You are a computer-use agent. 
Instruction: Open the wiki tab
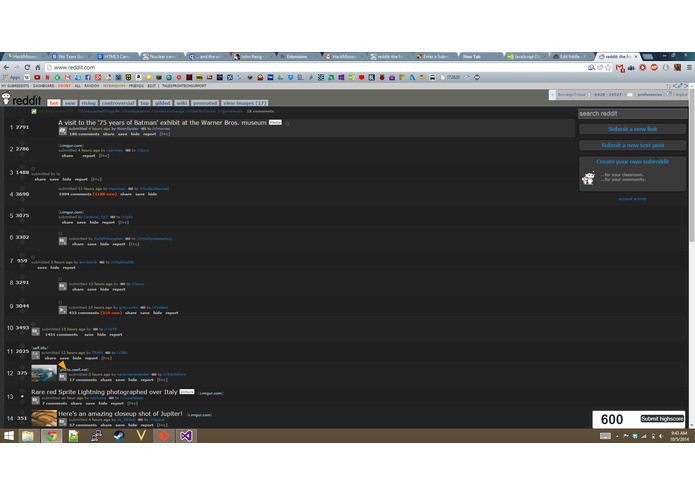click(182, 103)
